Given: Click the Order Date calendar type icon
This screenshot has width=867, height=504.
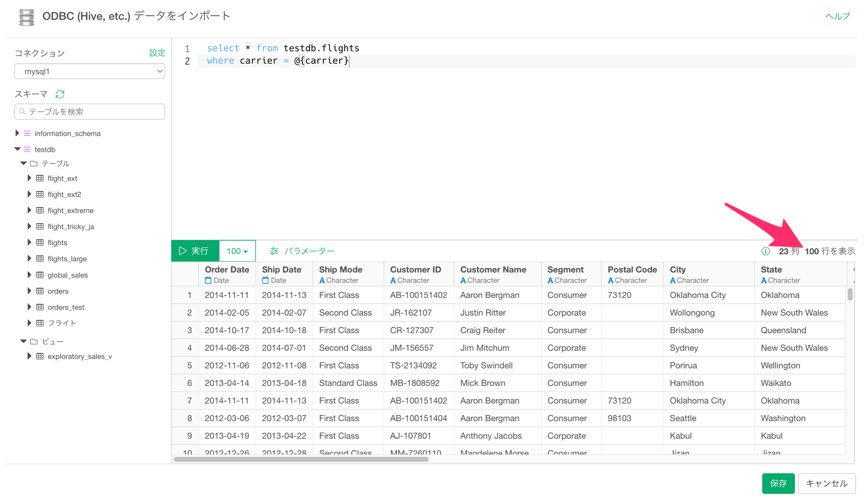Looking at the screenshot, I should pos(208,281).
